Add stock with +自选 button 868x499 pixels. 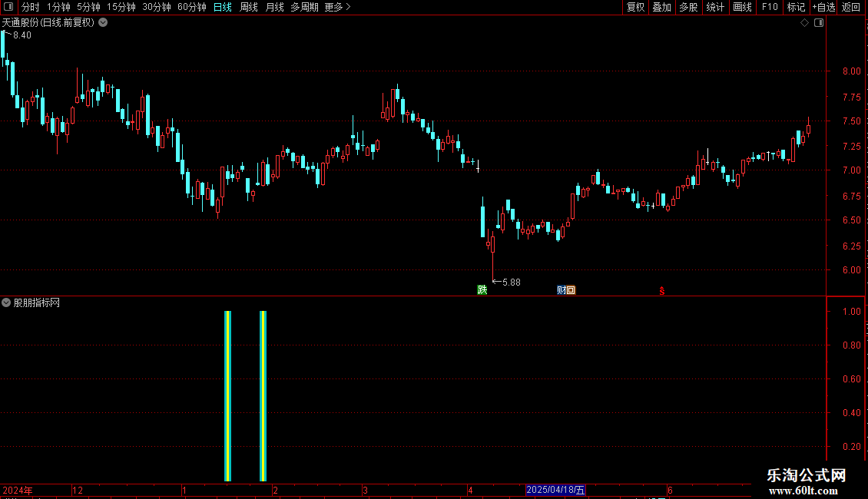click(823, 7)
